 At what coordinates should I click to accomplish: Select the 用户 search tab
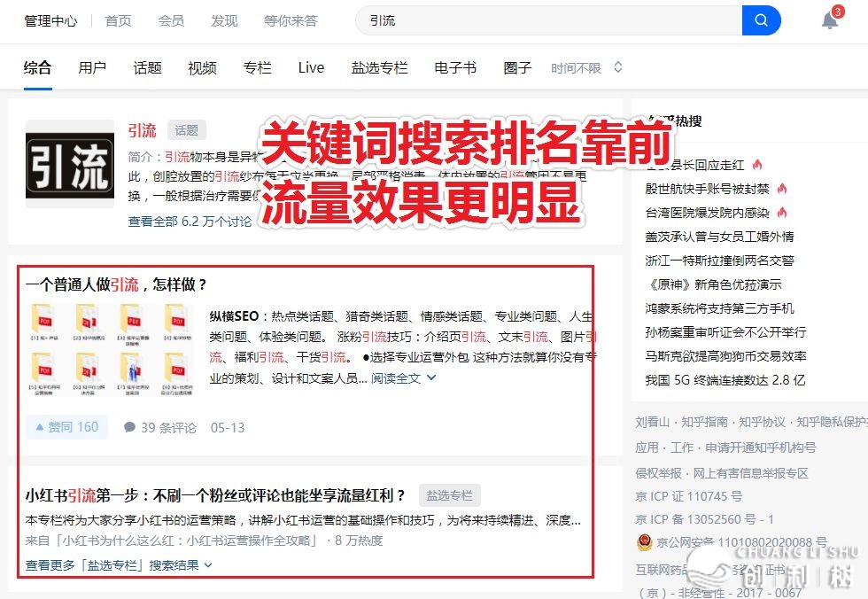[92, 68]
